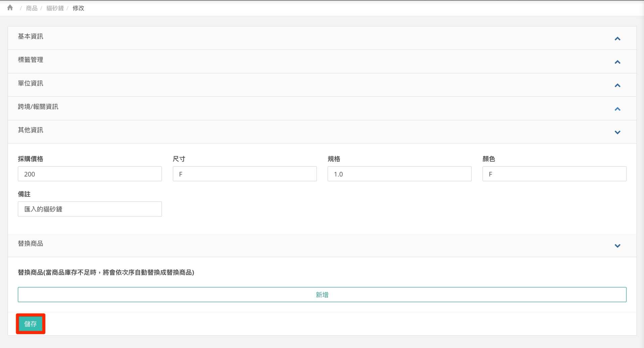
Task: Select the 規格 input field
Action: click(x=399, y=174)
